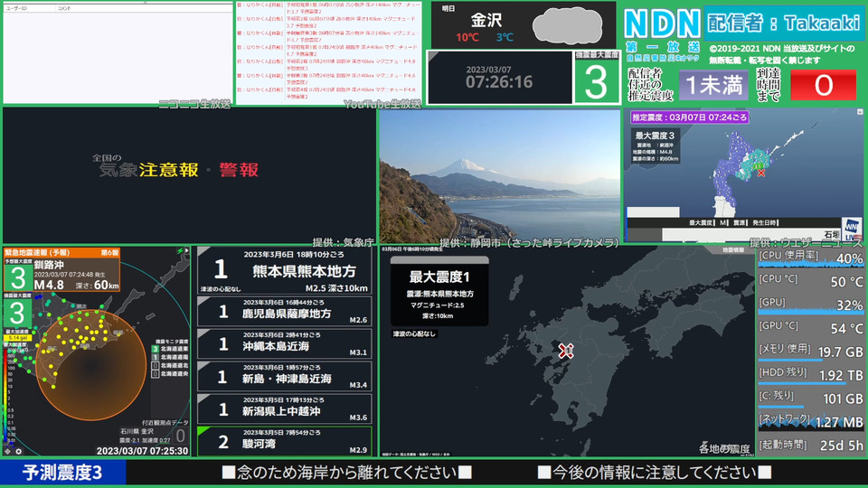Click the C: 残り 101 GB readout
The image size is (868, 488).
click(811, 399)
